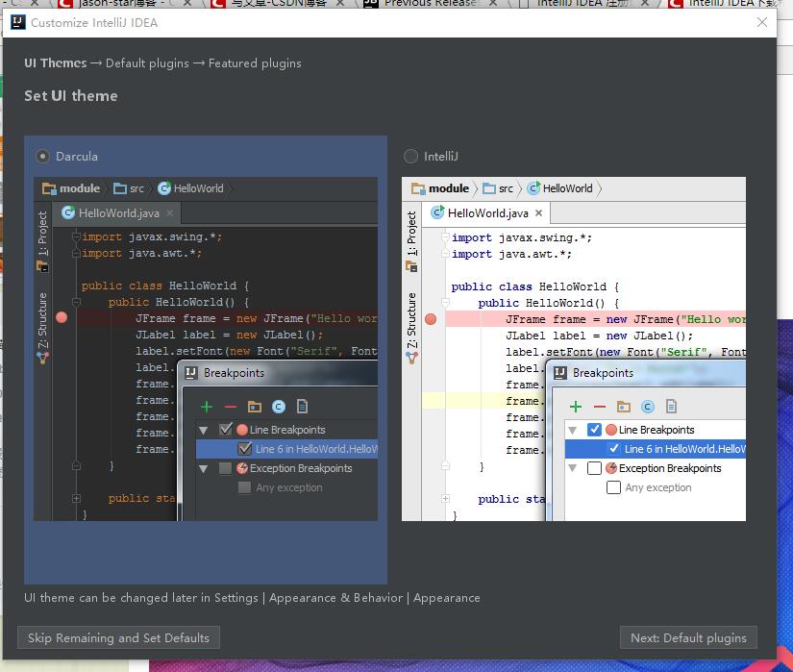The width and height of the screenshot is (793, 672).
Task: Click the Darcula theme preview image
Action: [x=206, y=348]
